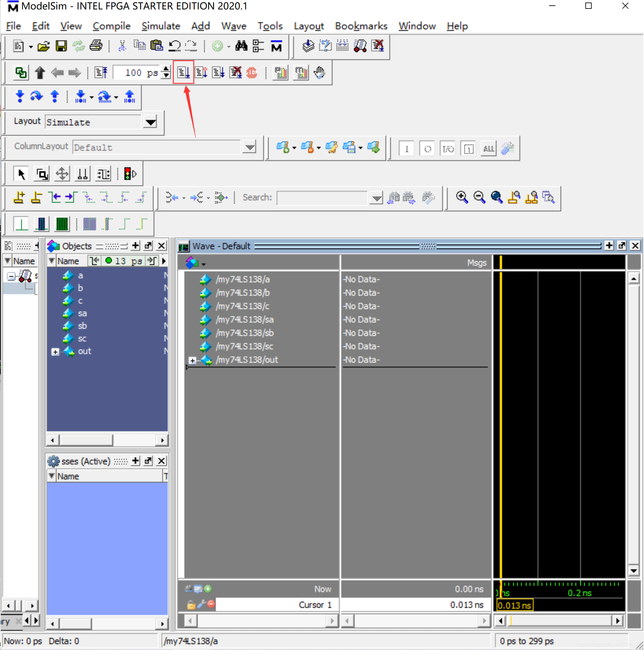This screenshot has width=644, height=650.
Task: Undock the Wave - Default panel
Action: [621, 246]
